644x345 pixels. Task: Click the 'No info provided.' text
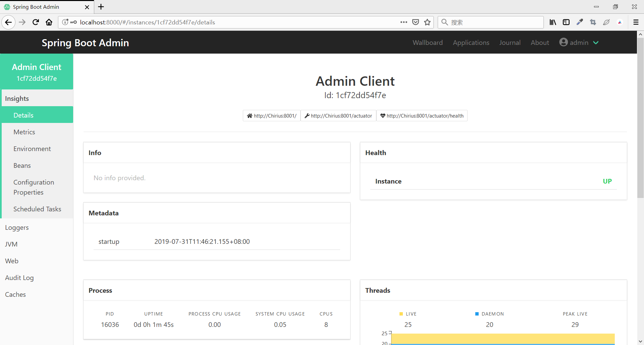point(119,178)
